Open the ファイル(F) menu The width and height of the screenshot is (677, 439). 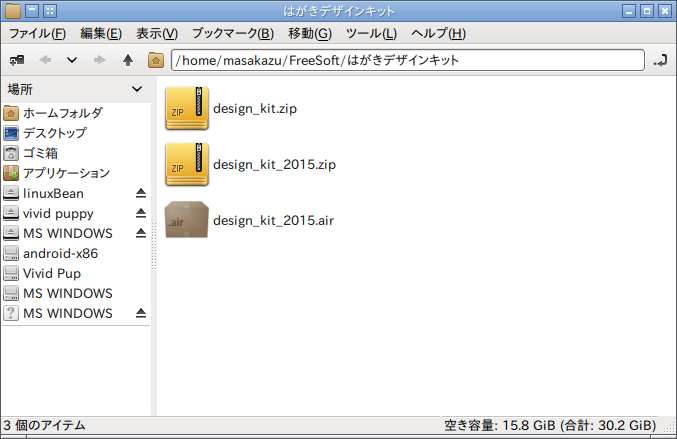38,33
